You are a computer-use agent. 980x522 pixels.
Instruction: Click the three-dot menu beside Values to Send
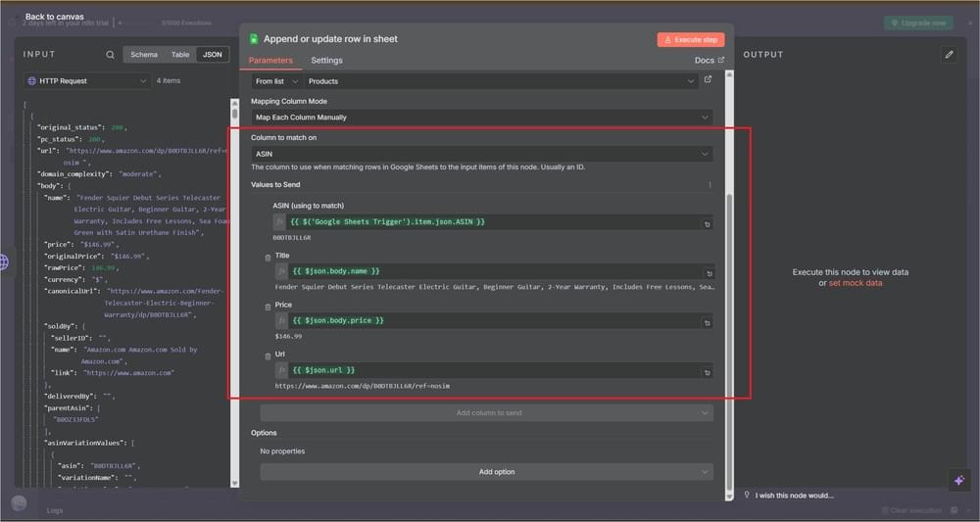[710, 185]
